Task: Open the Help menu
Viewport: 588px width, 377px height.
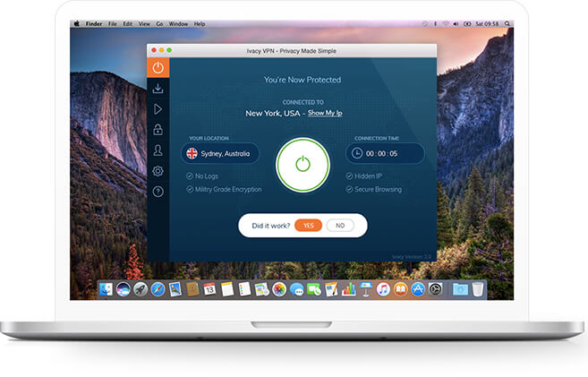Action: pyautogui.click(x=200, y=23)
